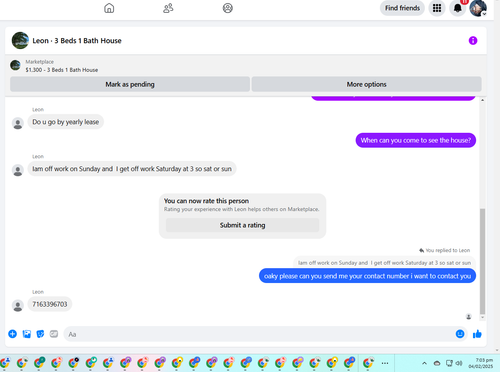
Task: Click the chat scrollbar up arrow
Action: 482,100
